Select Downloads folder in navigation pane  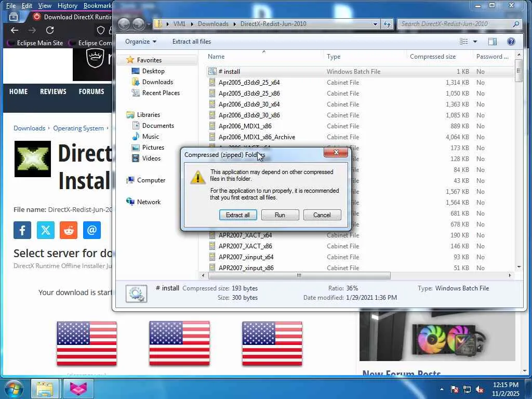[x=157, y=82]
